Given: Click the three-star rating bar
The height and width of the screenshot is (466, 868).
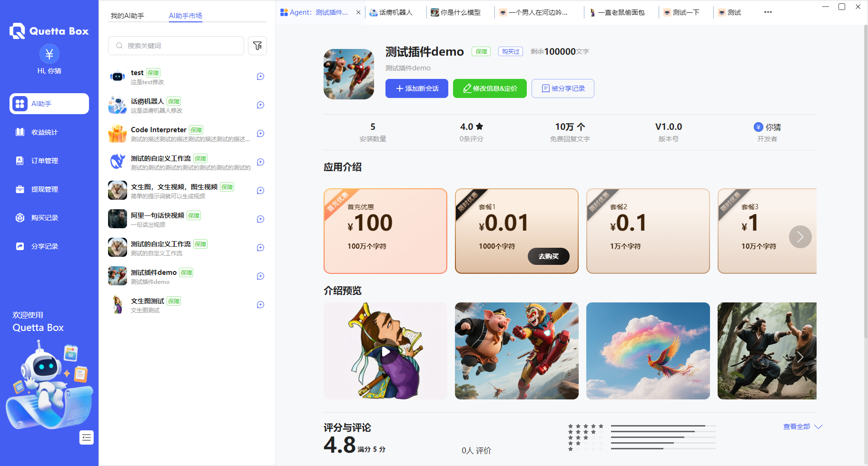Looking at the screenshot, I should tap(663, 437).
